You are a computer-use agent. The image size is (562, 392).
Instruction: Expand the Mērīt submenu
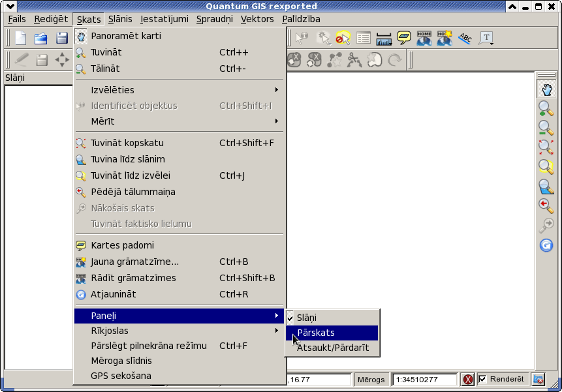tap(179, 121)
